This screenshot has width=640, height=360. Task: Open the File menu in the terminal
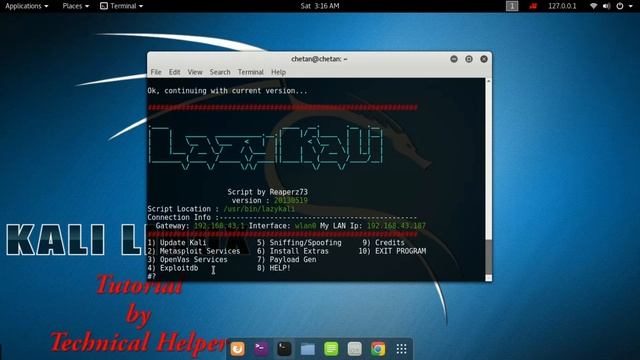(x=156, y=72)
